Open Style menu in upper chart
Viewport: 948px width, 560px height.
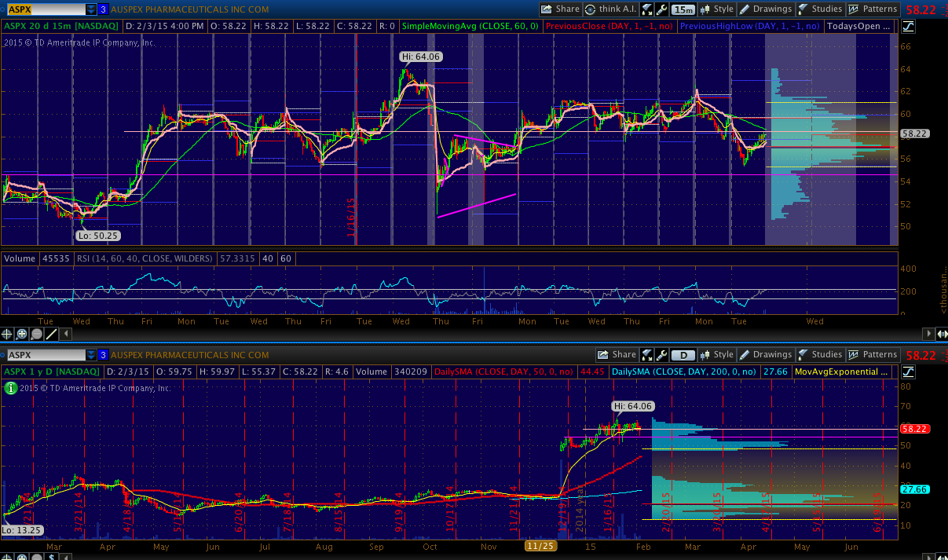[717, 9]
